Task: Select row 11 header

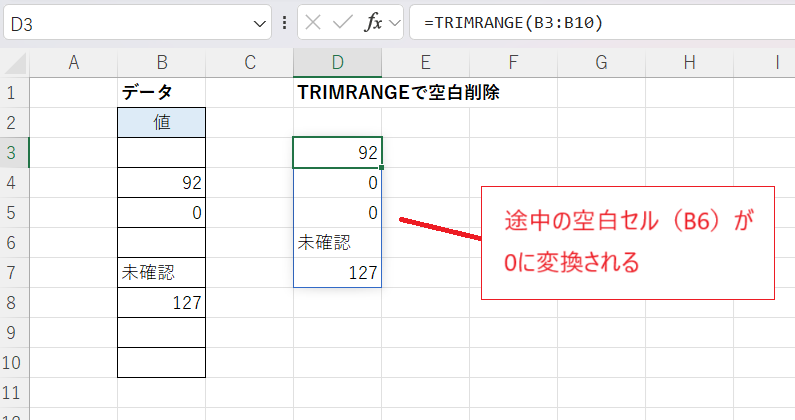Action: pos(14,393)
